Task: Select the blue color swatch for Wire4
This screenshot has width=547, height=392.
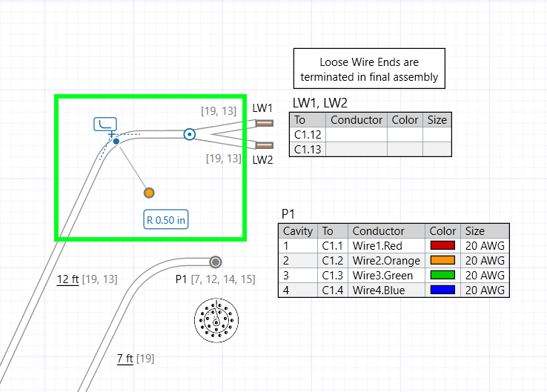Action: pos(442,290)
